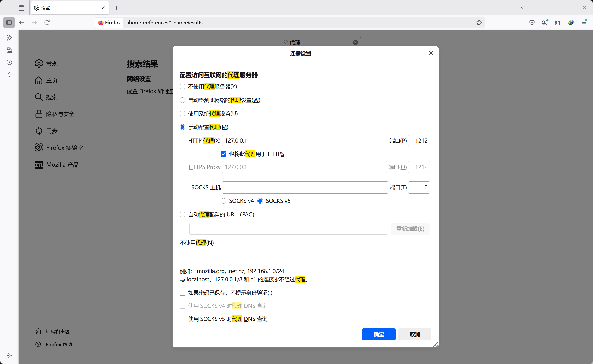Clear the settings search field
The width and height of the screenshot is (593, 364).
(355, 42)
